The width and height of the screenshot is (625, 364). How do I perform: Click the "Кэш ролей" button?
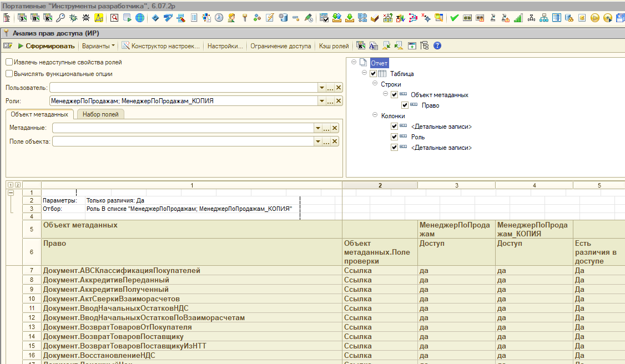tap(334, 46)
